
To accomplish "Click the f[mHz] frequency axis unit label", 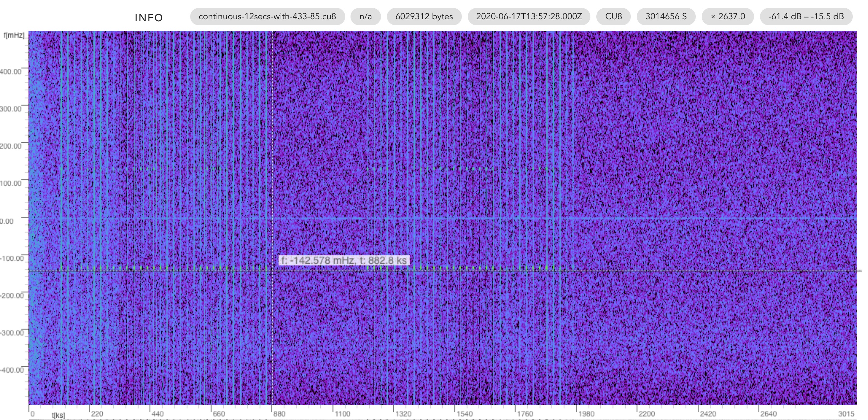I will pyautogui.click(x=14, y=35).
